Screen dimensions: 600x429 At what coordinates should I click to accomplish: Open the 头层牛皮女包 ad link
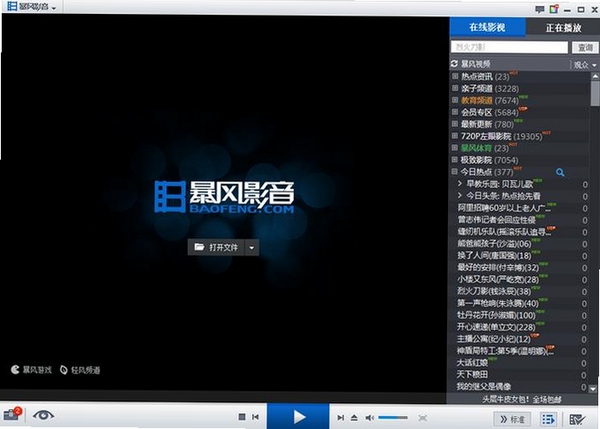(521, 400)
